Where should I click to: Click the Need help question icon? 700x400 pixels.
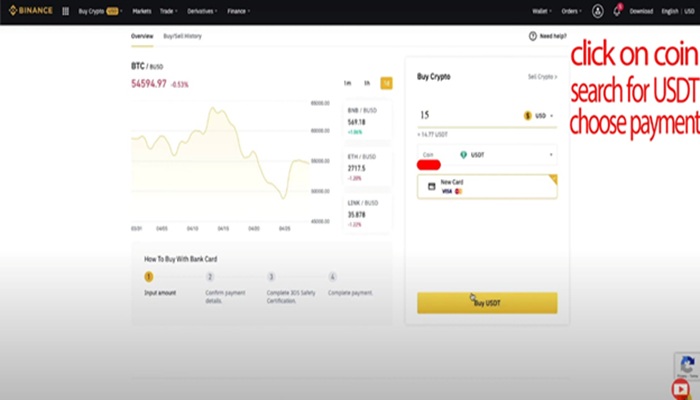coord(533,36)
